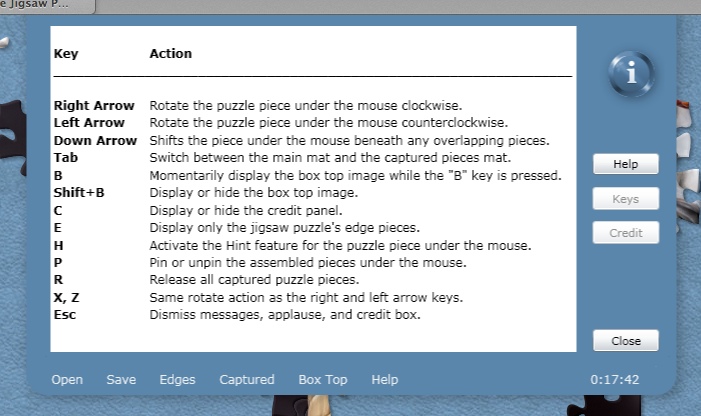Switch to the Captured pieces mat
The width and height of the screenshot is (701, 416).
246,380
